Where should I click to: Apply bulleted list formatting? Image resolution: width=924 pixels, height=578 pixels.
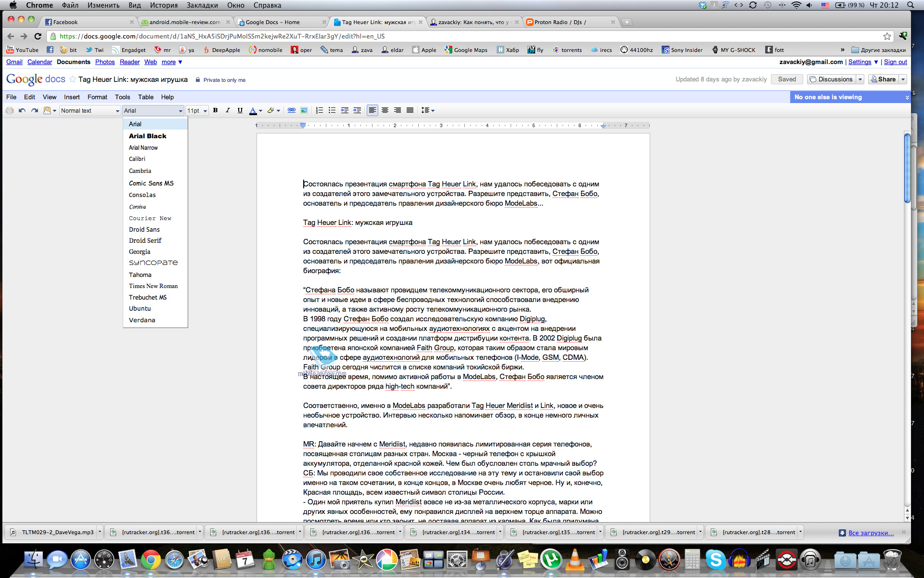click(332, 110)
